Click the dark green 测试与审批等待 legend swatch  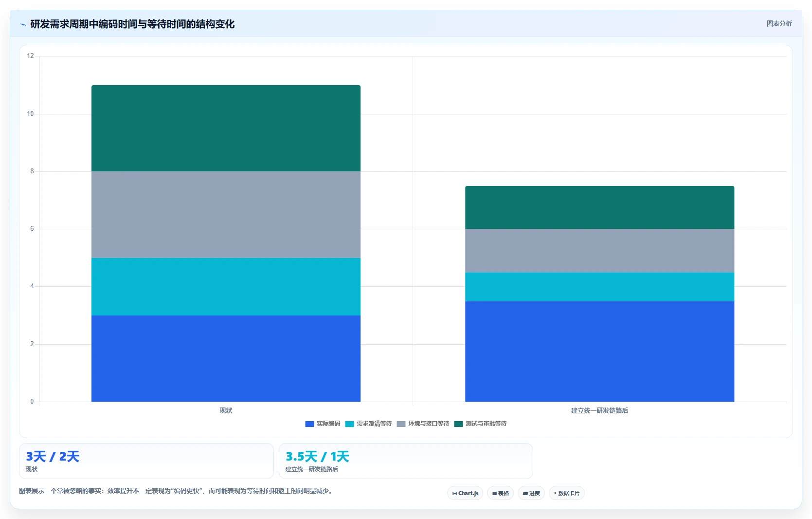[x=458, y=424]
